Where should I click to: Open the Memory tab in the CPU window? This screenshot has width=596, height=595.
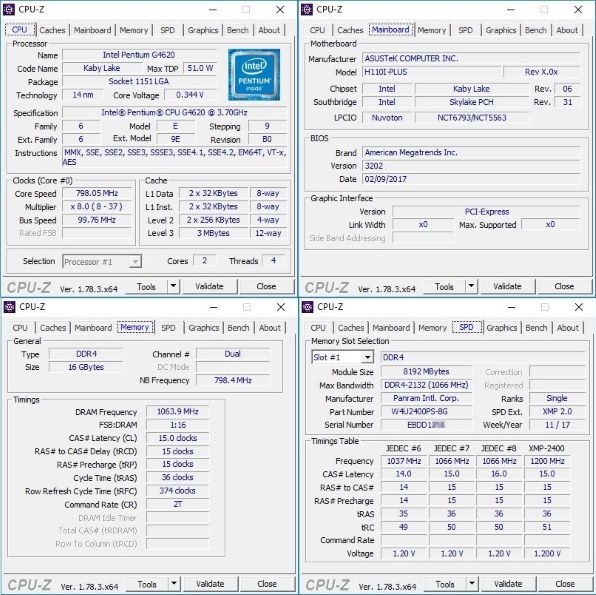coord(134,30)
